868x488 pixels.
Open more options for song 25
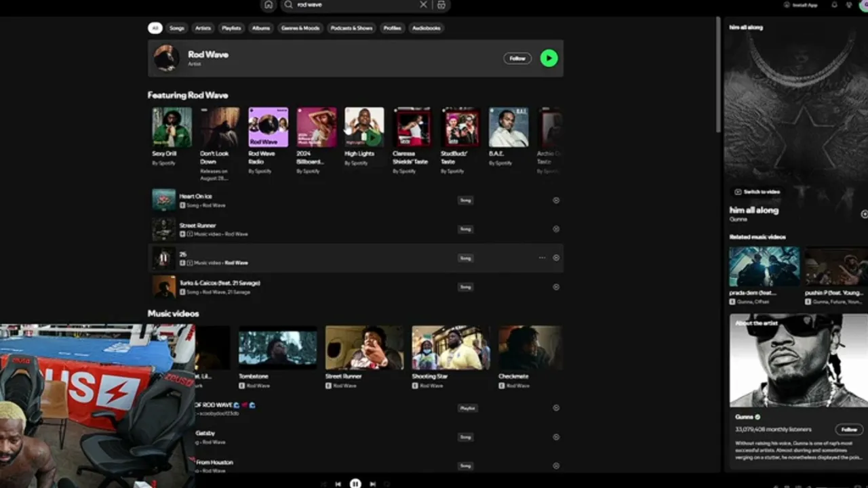542,258
